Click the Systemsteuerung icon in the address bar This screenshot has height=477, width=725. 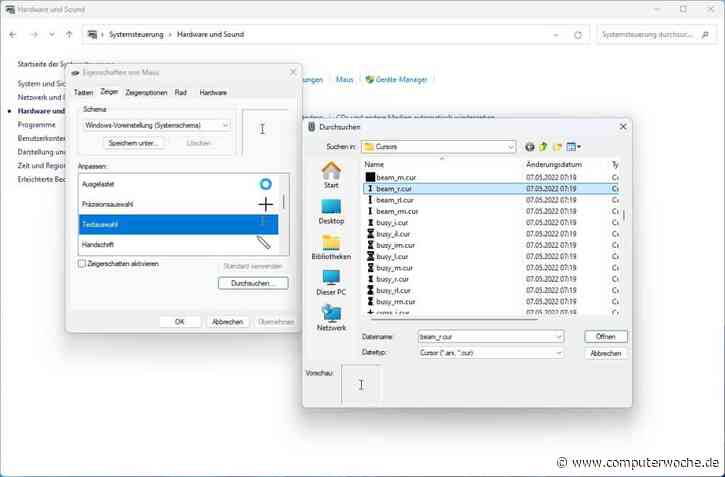(x=92, y=35)
